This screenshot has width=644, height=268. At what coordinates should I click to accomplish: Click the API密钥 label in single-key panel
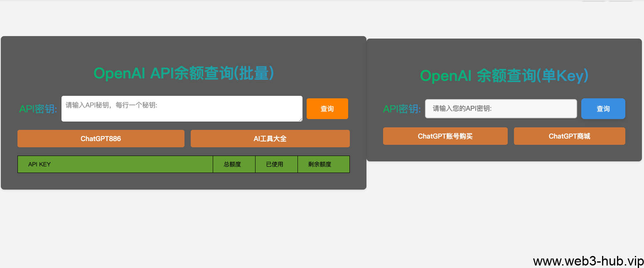pyautogui.click(x=402, y=108)
